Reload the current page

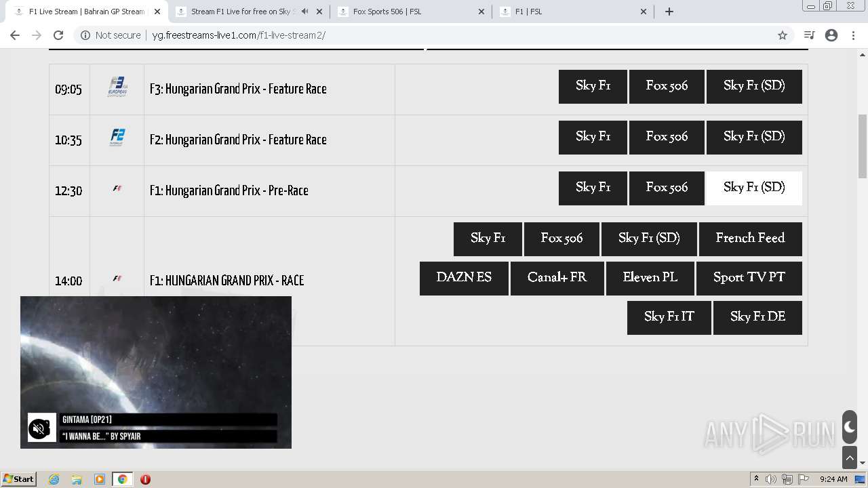click(58, 35)
